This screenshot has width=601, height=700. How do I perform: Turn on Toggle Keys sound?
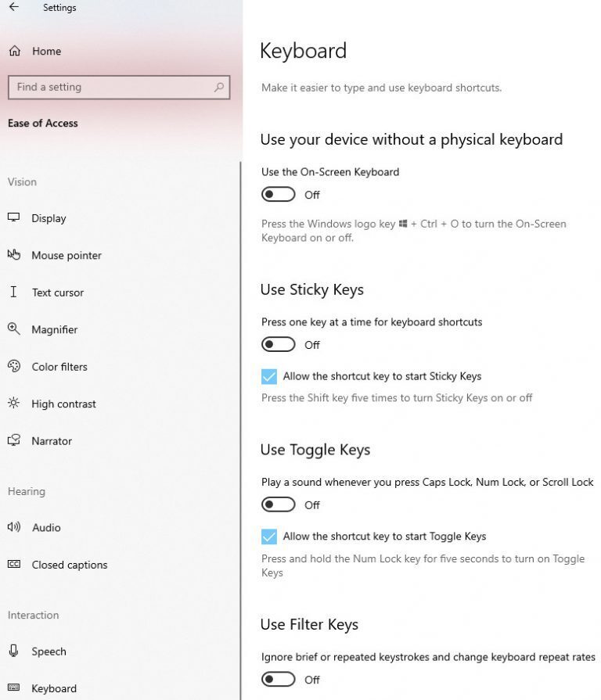click(278, 504)
